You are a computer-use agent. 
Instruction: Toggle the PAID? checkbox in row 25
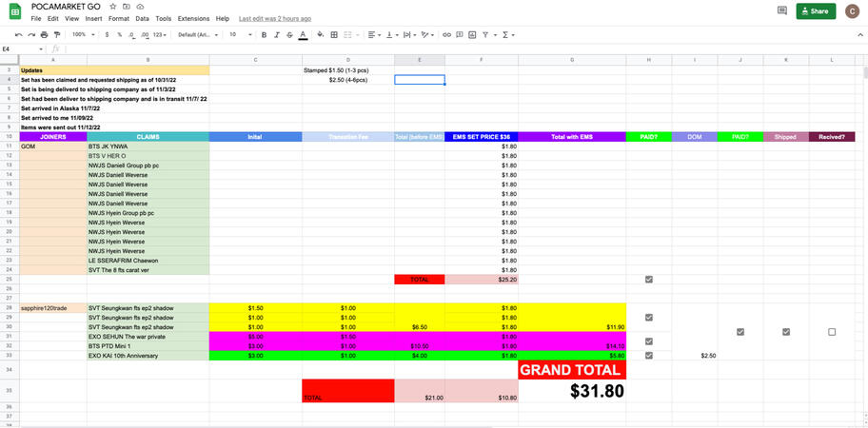[649, 280]
